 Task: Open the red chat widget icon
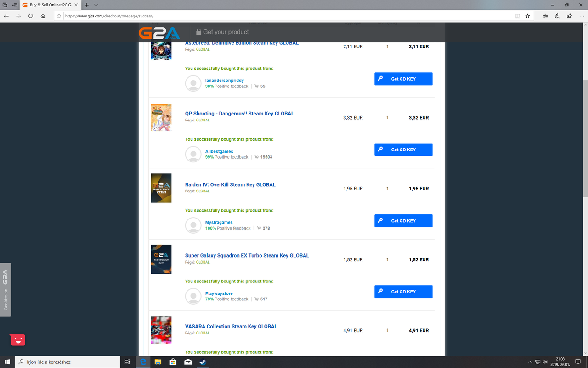17,340
